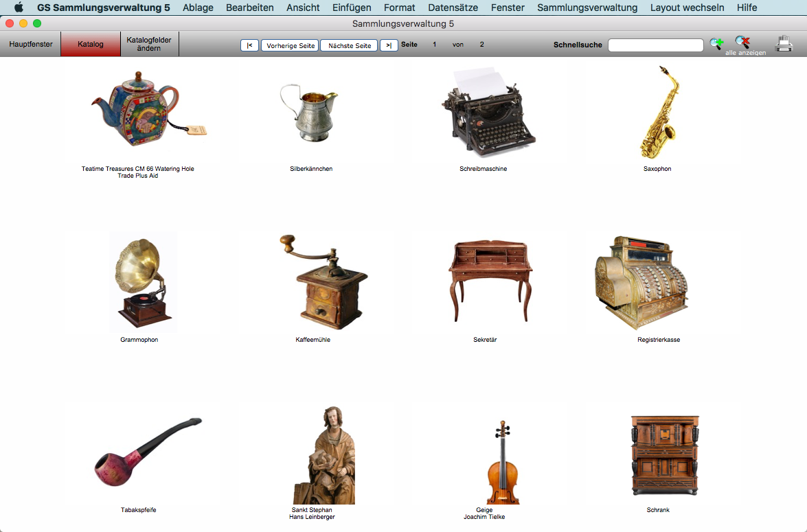Click into the Schnellsuche field

click(655, 45)
